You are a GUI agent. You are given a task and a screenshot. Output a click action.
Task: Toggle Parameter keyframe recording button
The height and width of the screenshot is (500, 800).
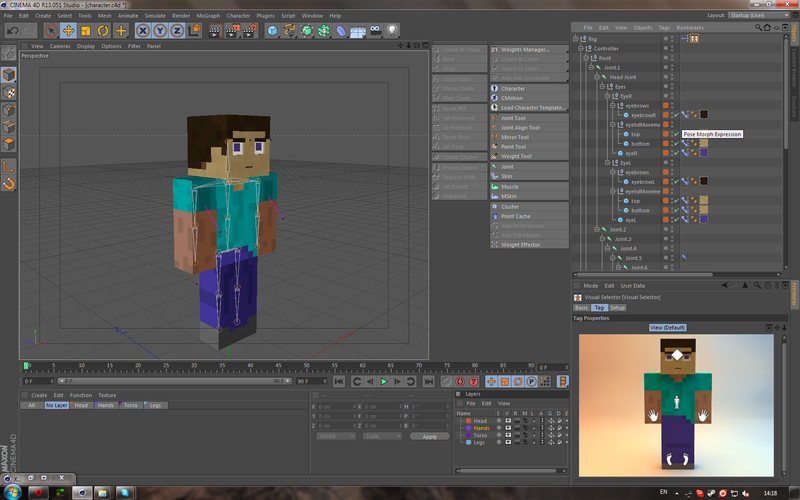coord(531,381)
